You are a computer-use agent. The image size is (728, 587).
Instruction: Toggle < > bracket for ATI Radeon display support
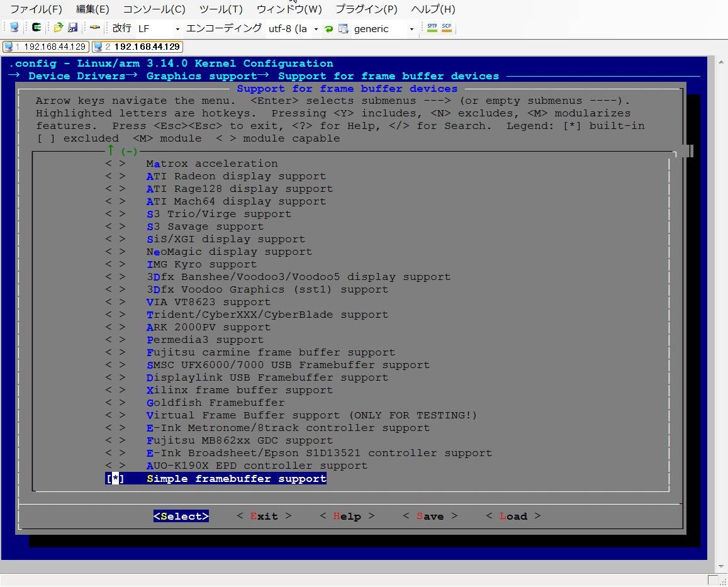point(115,176)
